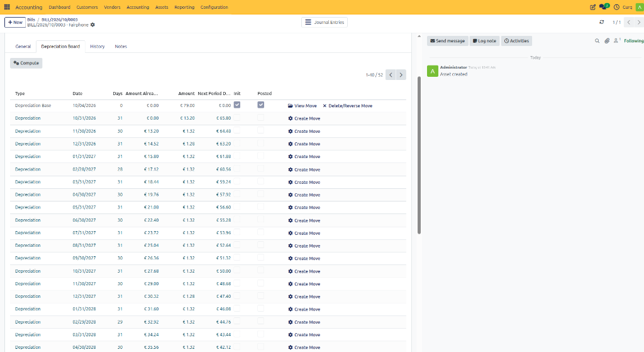The height and width of the screenshot is (352, 644).
Task: Open the Assets menu
Action: 162,7
